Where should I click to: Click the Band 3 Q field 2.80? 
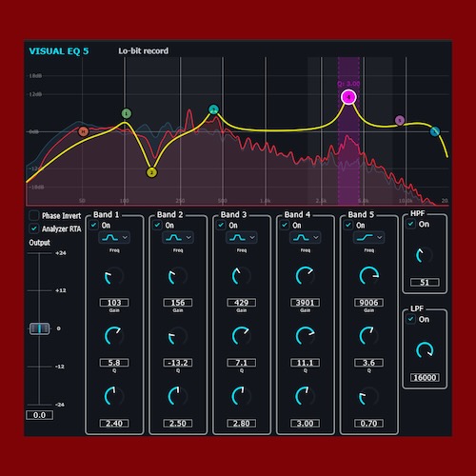tap(242, 423)
